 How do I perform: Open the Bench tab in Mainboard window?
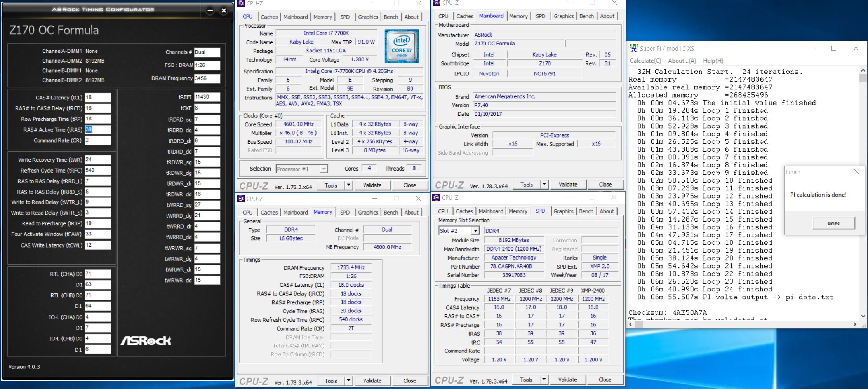586,16
